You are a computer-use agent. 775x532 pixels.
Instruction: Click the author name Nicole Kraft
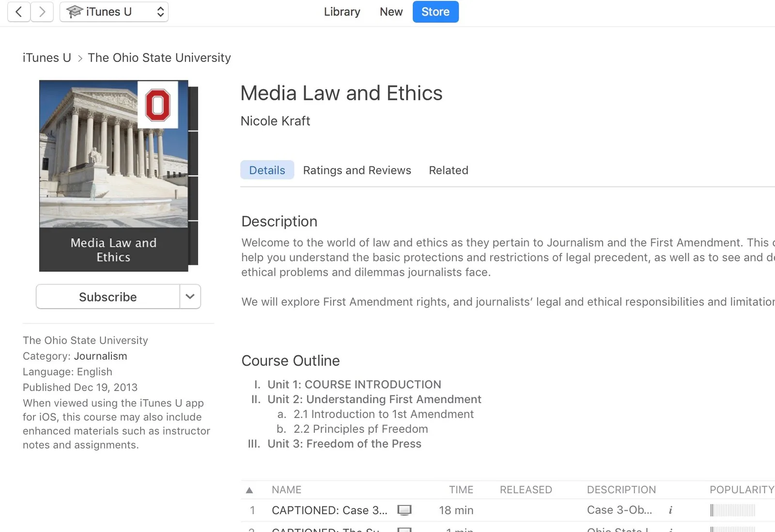pyautogui.click(x=275, y=121)
